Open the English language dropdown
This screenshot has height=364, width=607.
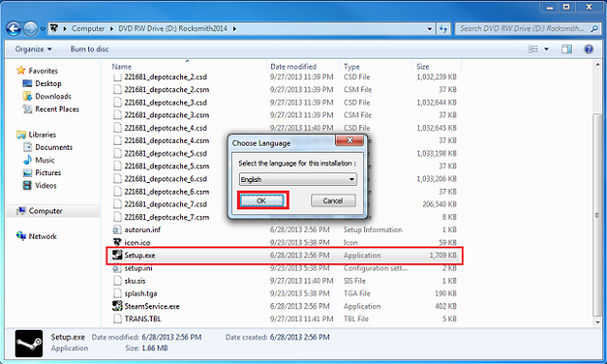[298, 179]
